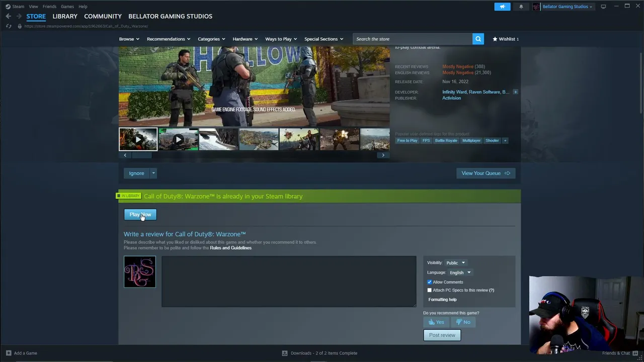Open the notifications bell

pos(521,7)
